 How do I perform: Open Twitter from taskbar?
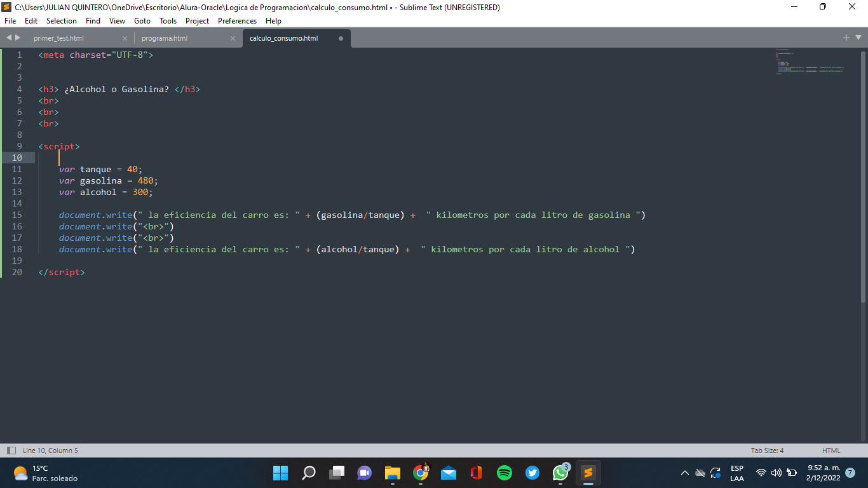pyautogui.click(x=532, y=473)
